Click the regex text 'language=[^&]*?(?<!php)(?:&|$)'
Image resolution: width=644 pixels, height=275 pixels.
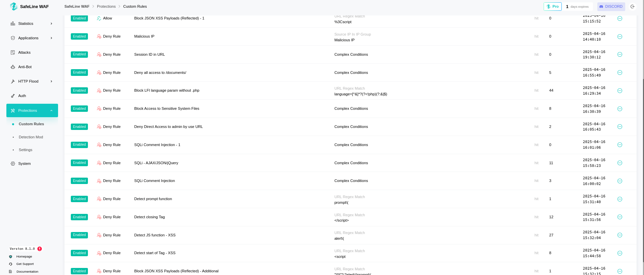(361, 94)
